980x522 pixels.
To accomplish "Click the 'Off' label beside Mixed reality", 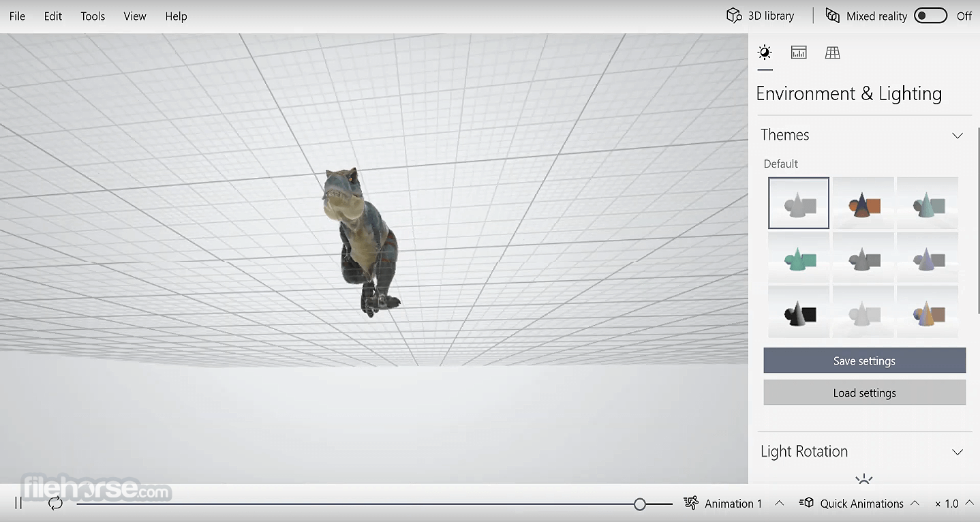I will click(x=964, y=16).
